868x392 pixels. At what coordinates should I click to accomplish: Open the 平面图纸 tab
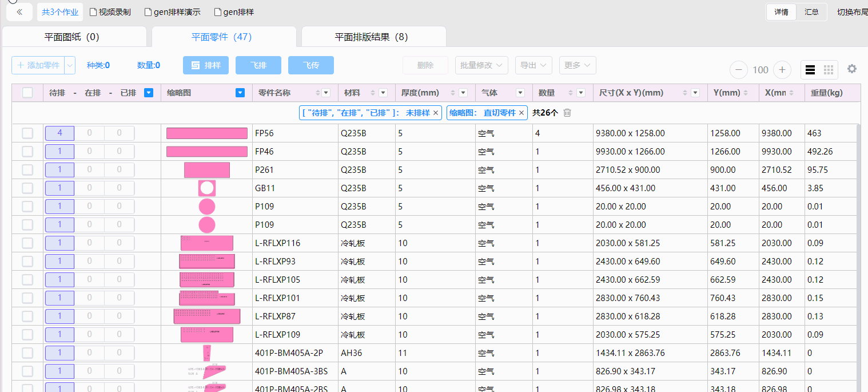click(72, 37)
